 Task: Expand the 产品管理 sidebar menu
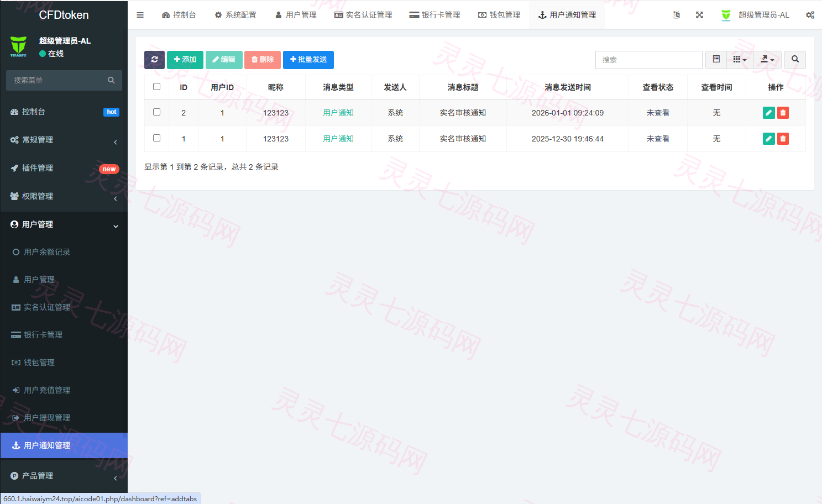coord(64,476)
